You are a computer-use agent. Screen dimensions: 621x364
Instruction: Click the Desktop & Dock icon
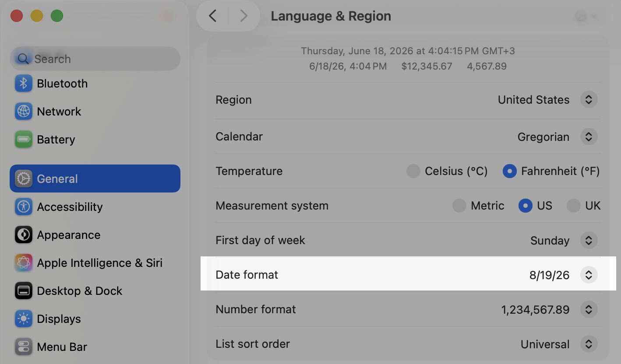coord(24,291)
